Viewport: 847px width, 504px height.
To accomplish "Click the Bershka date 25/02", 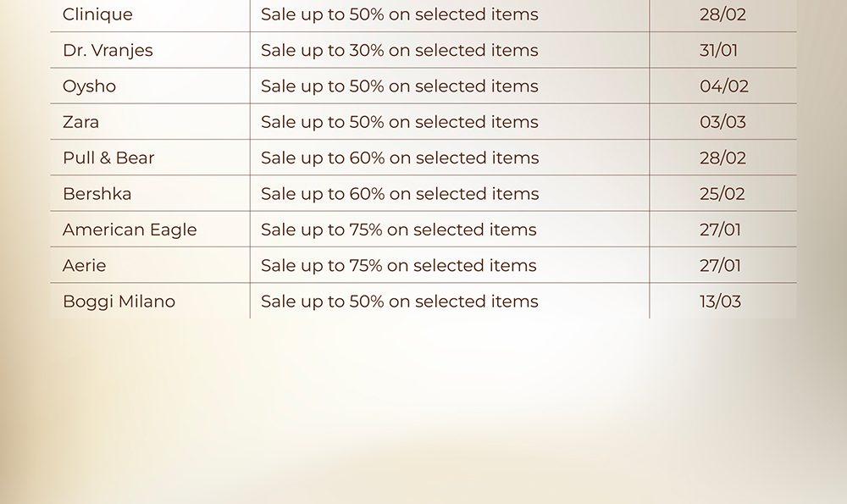I will coord(722,194).
